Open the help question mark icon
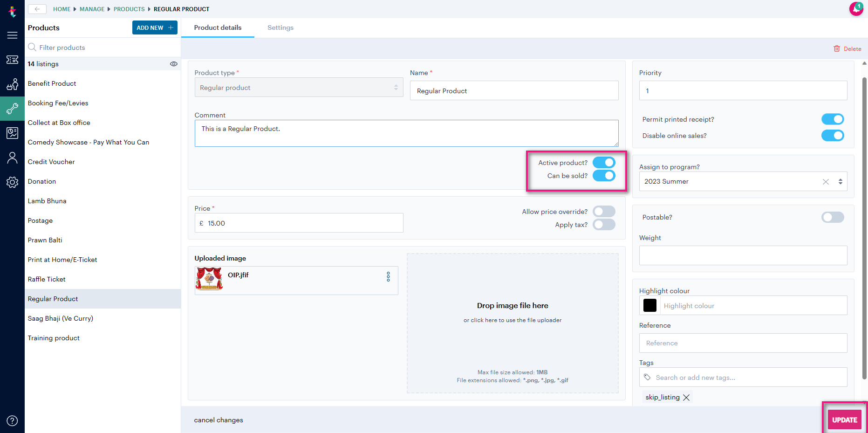The image size is (868, 433). pyautogui.click(x=13, y=420)
